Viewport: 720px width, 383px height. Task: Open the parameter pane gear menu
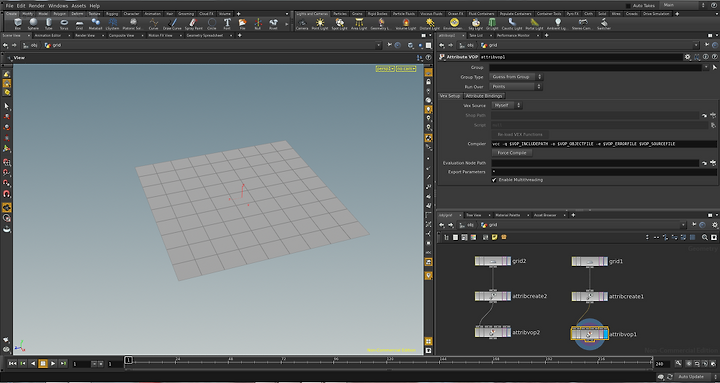coord(687,57)
